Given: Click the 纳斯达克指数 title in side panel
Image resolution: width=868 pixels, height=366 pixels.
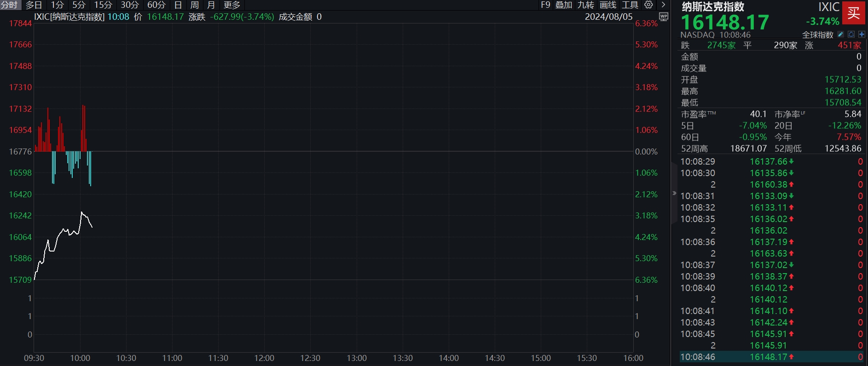Looking at the screenshot, I should (x=713, y=7).
